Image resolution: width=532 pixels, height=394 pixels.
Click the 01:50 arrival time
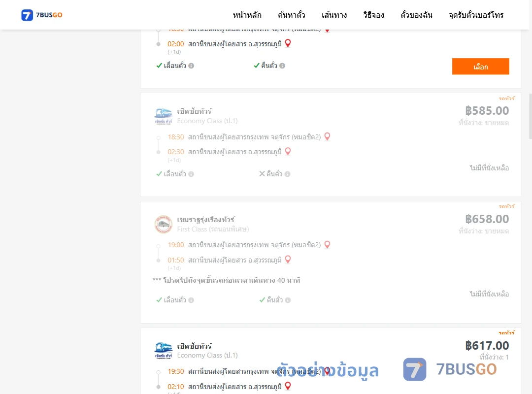pos(176,260)
